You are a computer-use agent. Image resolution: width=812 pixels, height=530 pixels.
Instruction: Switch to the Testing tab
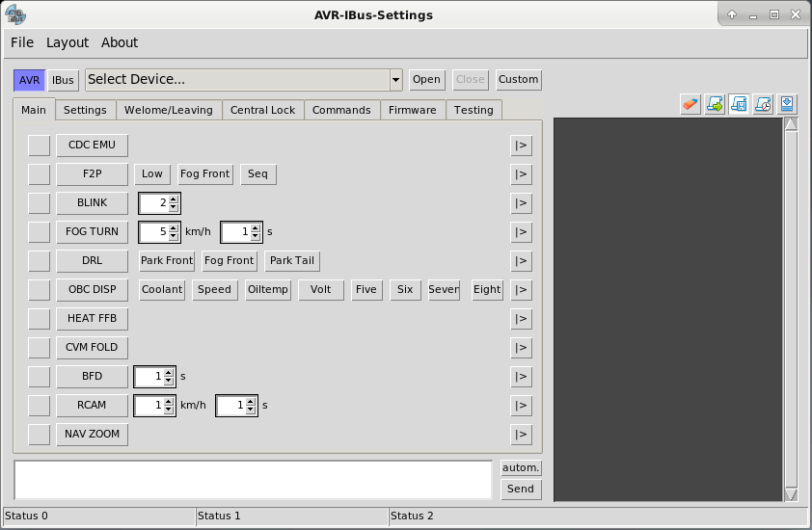click(x=474, y=110)
